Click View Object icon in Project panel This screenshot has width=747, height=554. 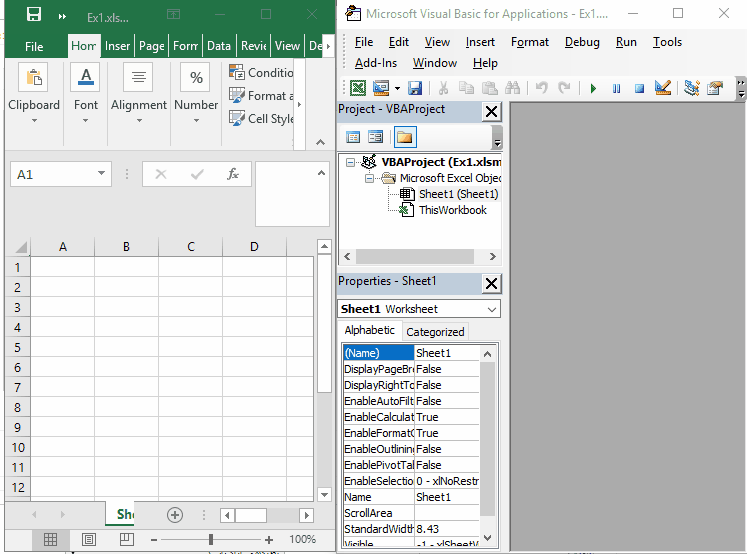click(x=376, y=137)
